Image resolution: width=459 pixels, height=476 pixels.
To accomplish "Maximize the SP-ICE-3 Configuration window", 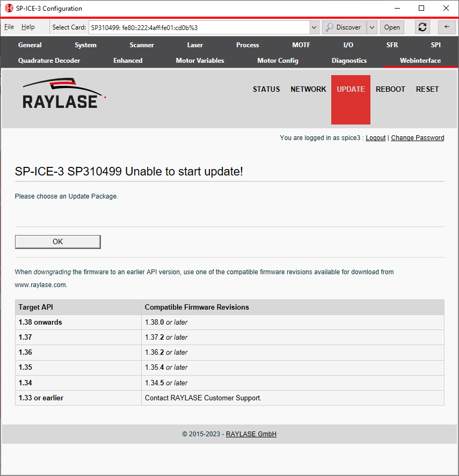I will pyautogui.click(x=421, y=8).
